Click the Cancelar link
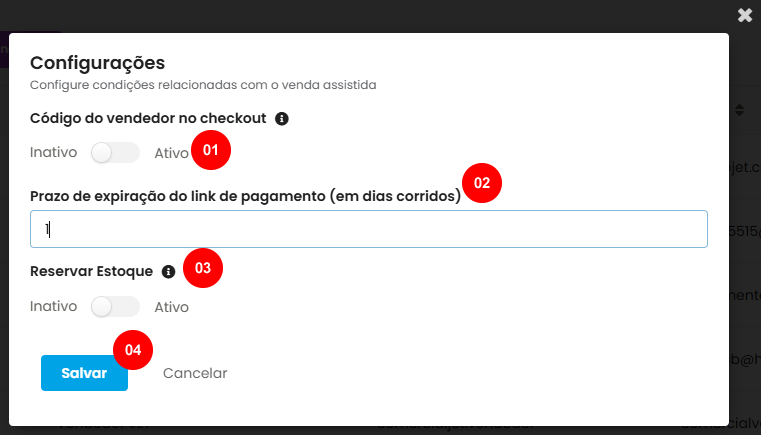 point(195,373)
